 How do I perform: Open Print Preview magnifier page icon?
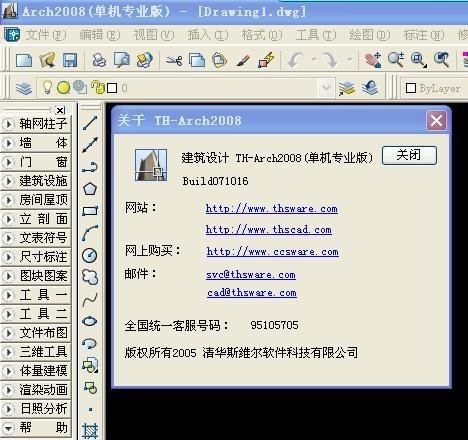(122, 60)
